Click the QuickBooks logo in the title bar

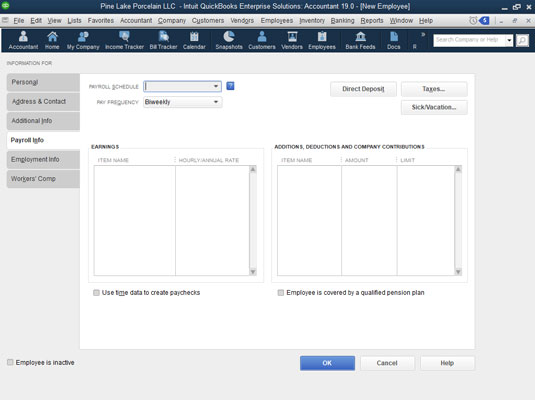click(x=5, y=6)
